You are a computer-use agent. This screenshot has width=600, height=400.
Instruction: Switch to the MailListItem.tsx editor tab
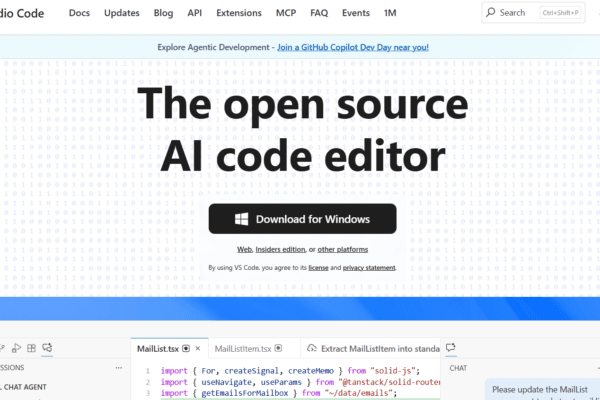[243, 348]
